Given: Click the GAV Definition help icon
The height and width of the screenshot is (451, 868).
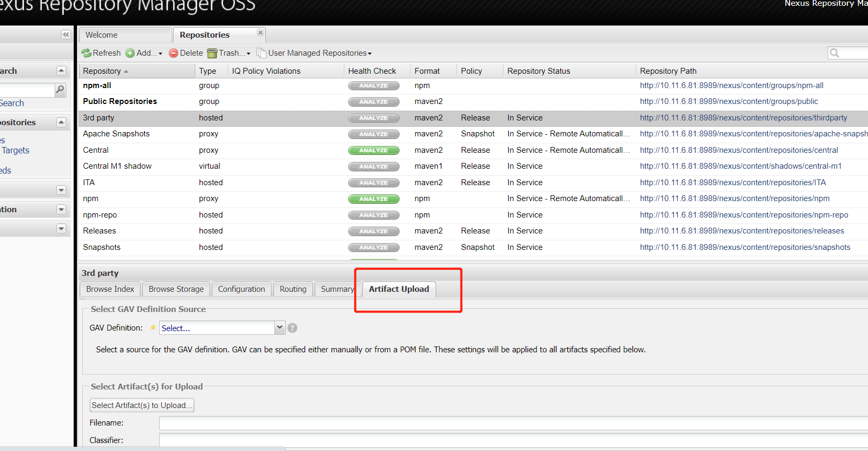Looking at the screenshot, I should 292,328.
